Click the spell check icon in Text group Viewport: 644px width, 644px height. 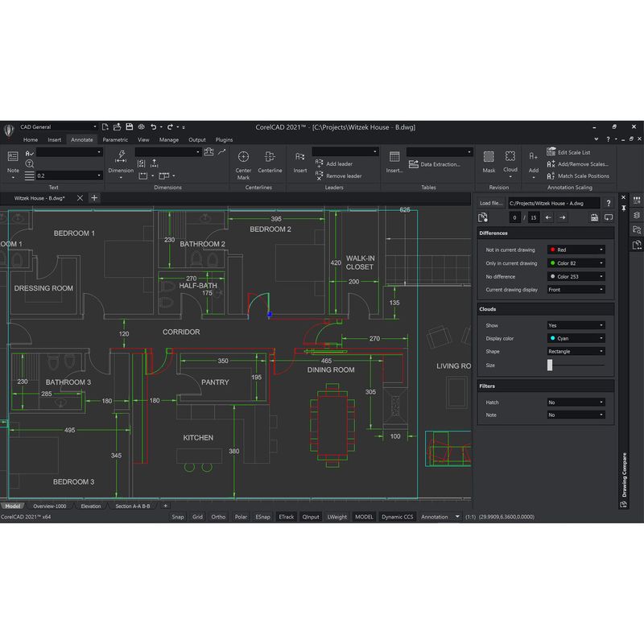coord(29,153)
